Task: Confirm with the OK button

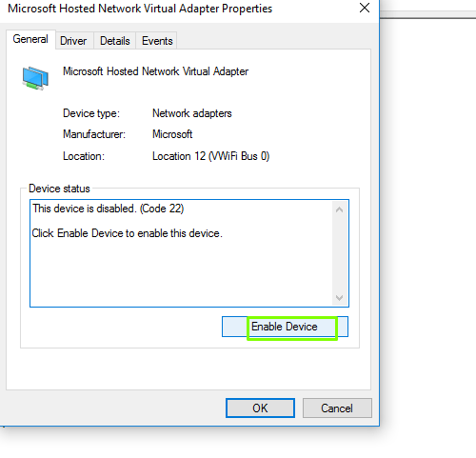Action: (x=260, y=408)
